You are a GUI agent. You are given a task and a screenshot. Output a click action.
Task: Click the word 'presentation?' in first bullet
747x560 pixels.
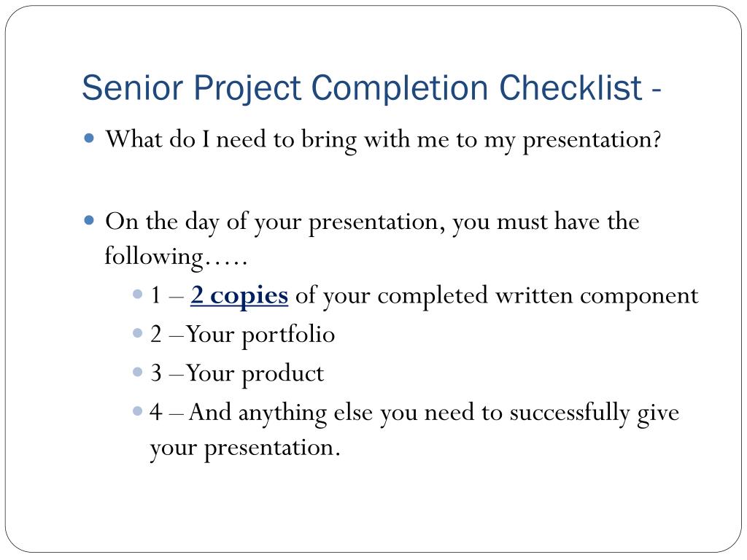tap(592, 141)
